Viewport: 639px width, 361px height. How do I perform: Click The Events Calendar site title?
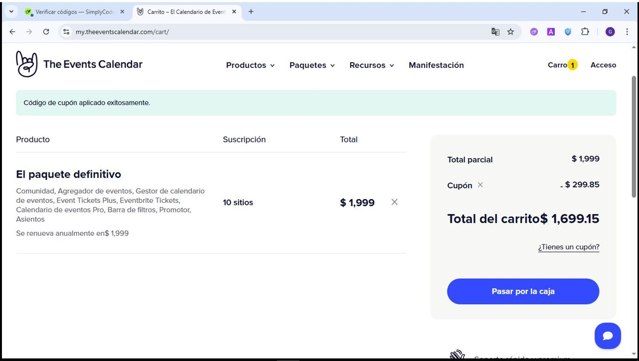pyautogui.click(x=93, y=64)
